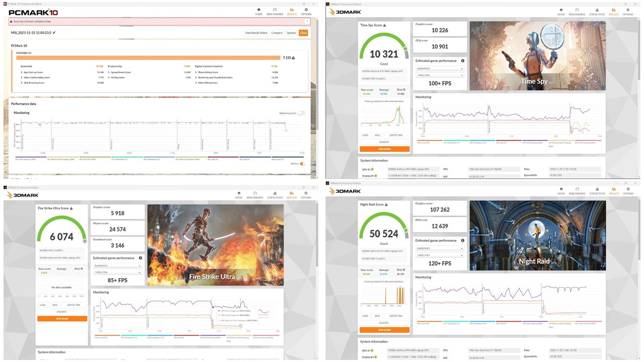The image size is (644, 362).
Task: Open OPTIONS gear in Fire Strike Ultra window
Action: [x=306, y=195]
